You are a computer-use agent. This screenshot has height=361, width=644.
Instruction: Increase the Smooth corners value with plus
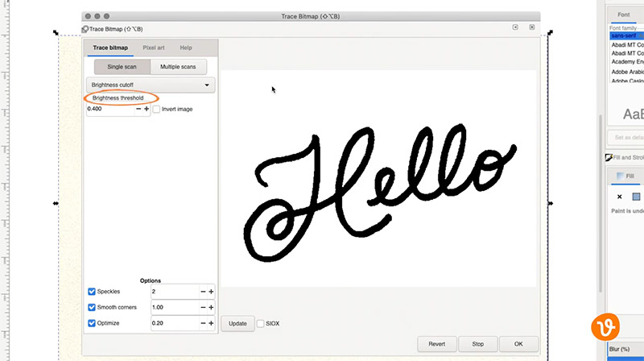[211, 307]
